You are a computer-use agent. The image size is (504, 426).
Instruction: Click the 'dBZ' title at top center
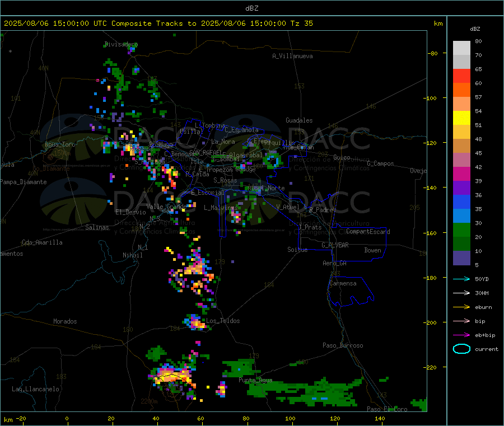point(251,8)
